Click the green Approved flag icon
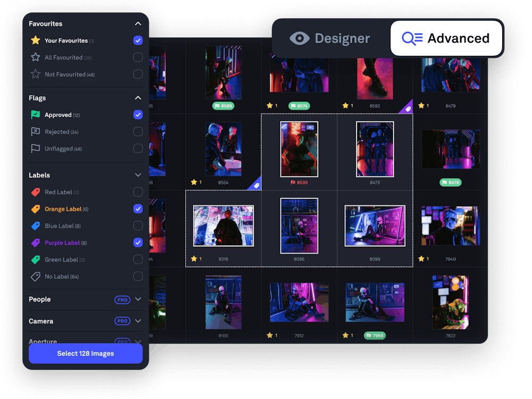 point(35,114)
